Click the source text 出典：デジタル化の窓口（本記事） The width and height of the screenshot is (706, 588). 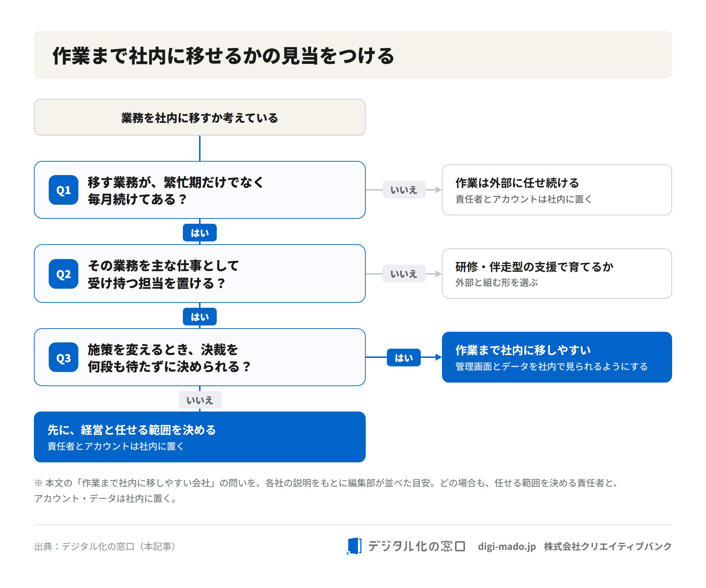click(105, 546)
